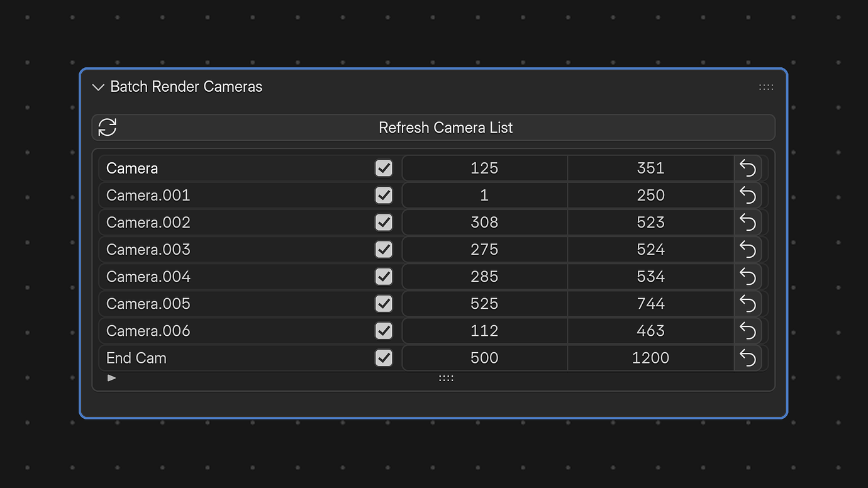Expand the list filter options triangle
The height and width of the screenshot is (488, 868).
[111, 378]
